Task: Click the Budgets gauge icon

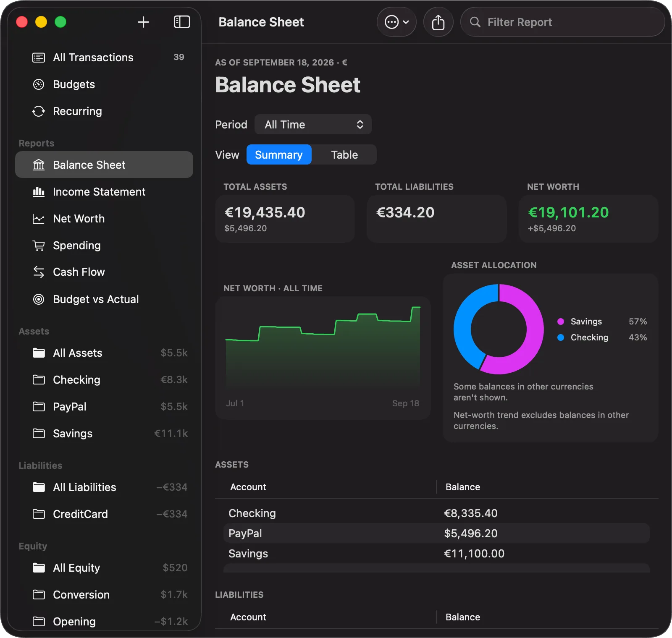Action: point(39,84)
